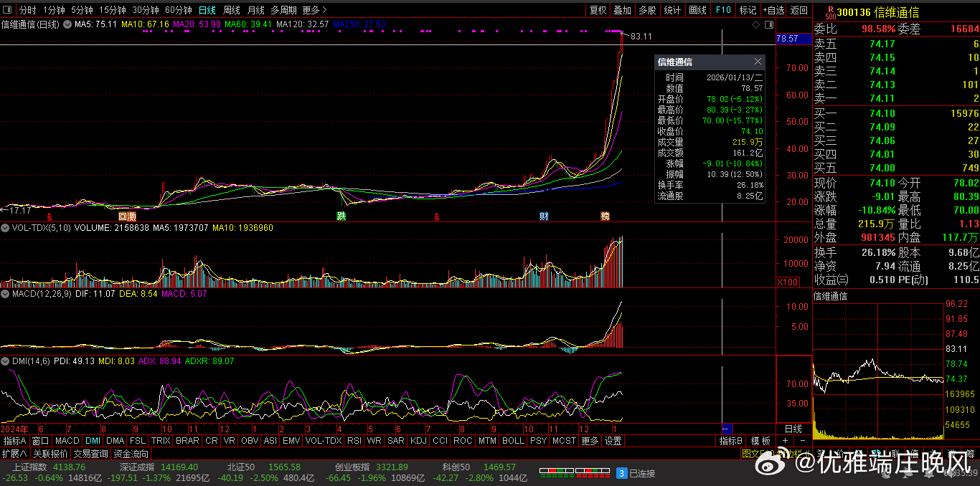Click the 回 marker icon on the chart

[123, 216]
